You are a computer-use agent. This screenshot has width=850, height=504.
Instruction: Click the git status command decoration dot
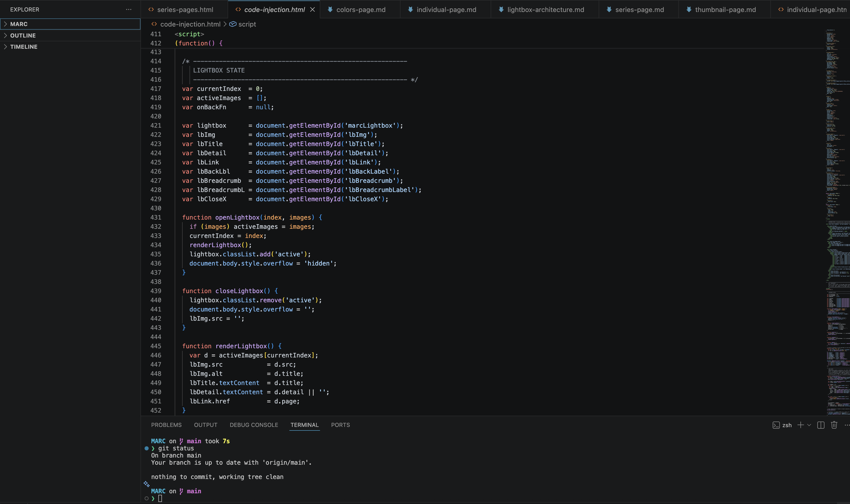[x=146, y=448]
